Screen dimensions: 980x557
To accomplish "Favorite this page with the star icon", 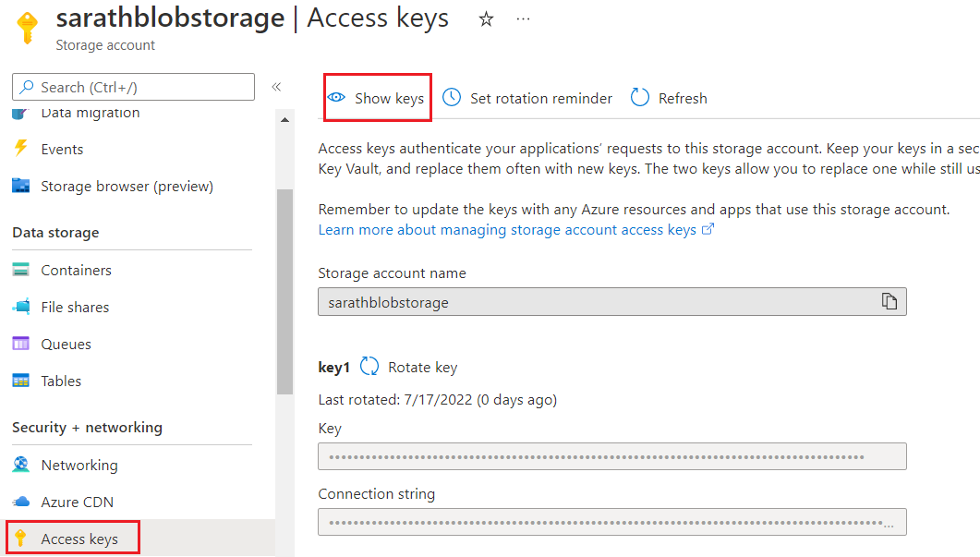I will pos(486,19).
